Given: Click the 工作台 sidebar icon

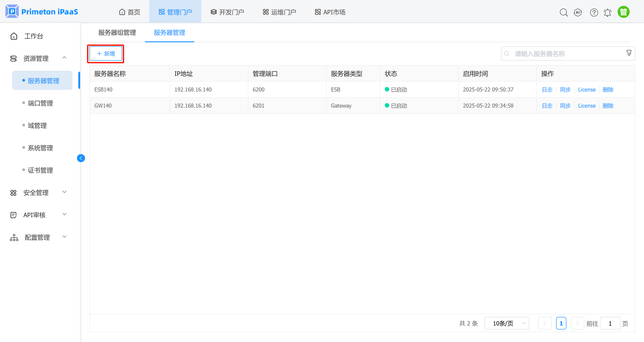Looking at the screenshot, I should 14,36.
